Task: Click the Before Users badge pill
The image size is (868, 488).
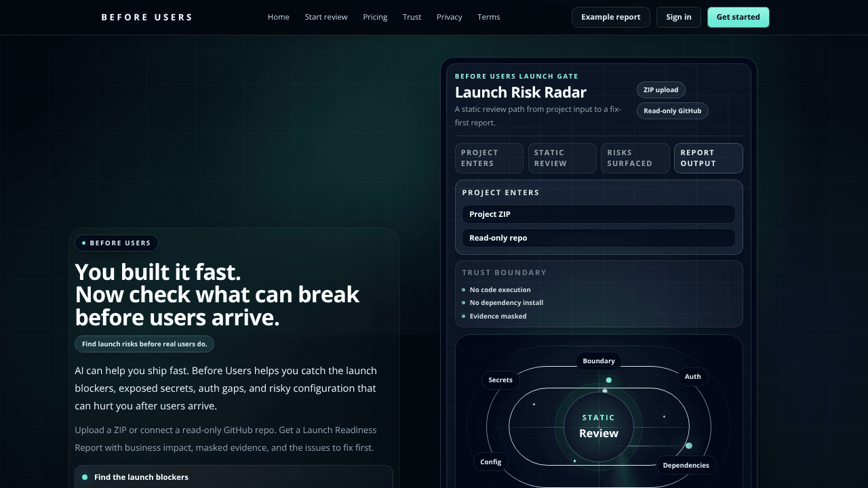Action: [x=117, y=243]
